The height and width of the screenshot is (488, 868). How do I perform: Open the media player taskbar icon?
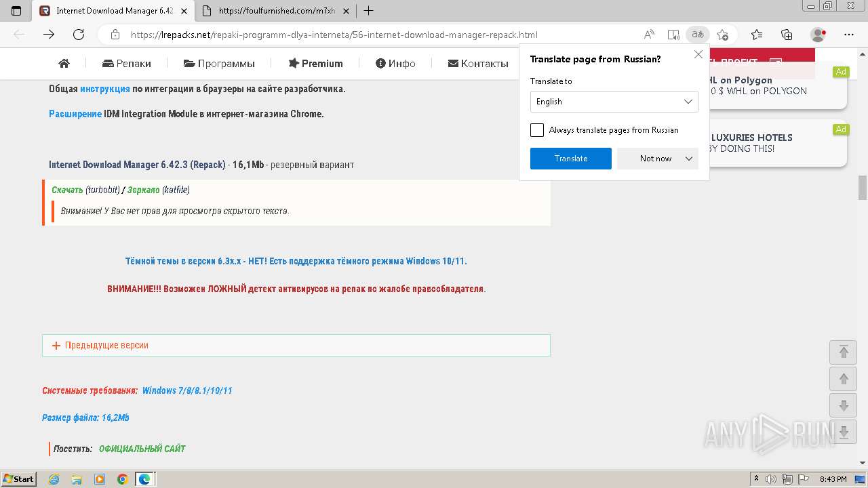[x=100, y=479]
